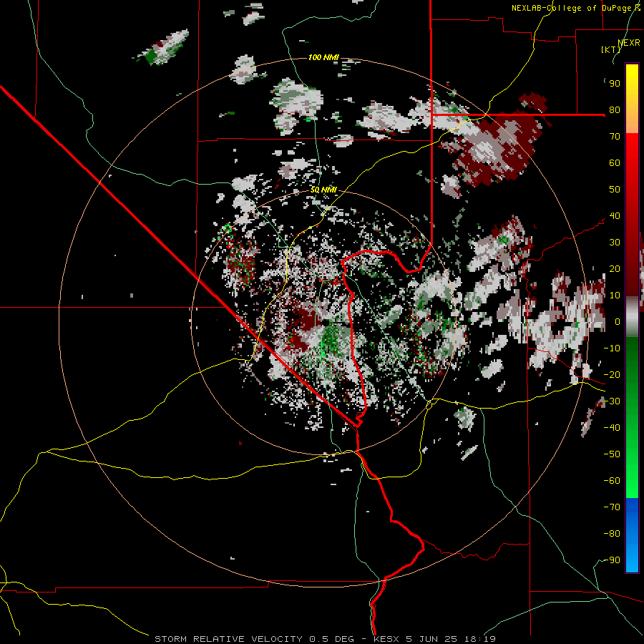Select the 60 value on velocity scale
Screen dimensions: 644x644
click(x=615, y=162)
